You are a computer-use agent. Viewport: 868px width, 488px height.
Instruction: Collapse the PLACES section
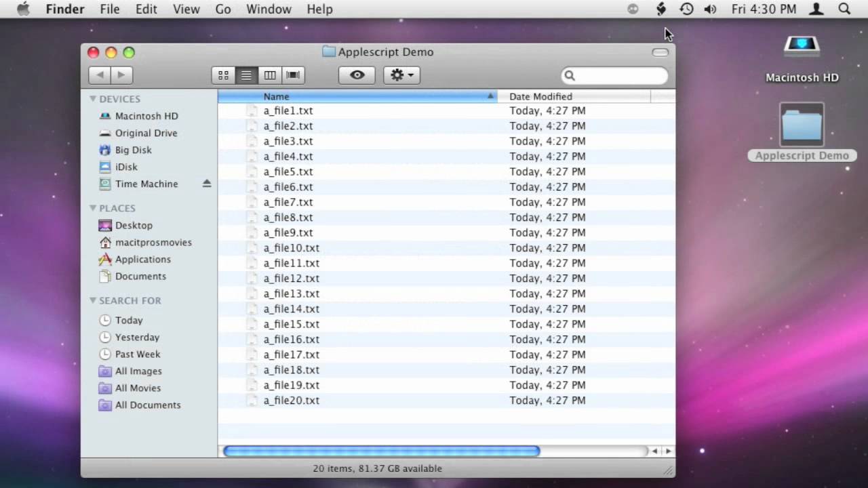93,208
